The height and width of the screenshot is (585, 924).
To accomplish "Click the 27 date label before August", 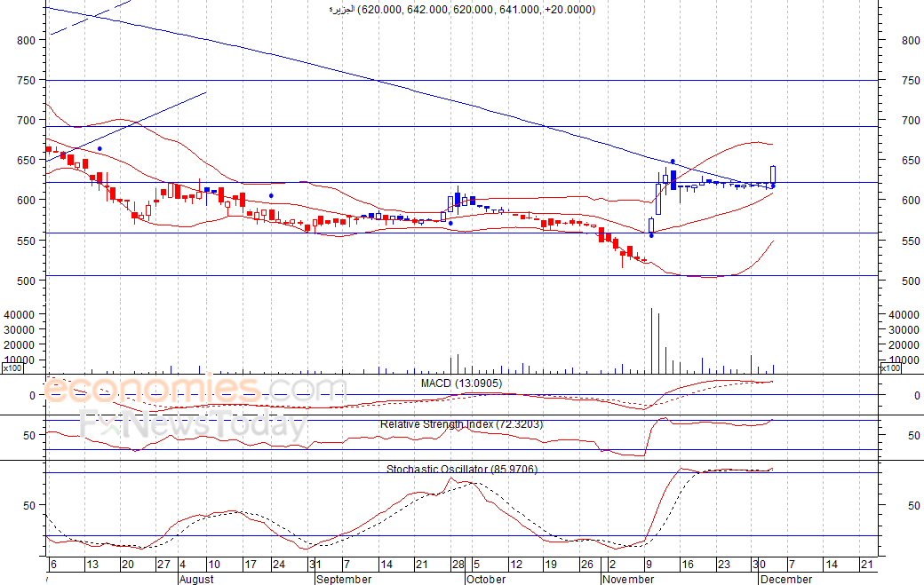I will point(163,565).
